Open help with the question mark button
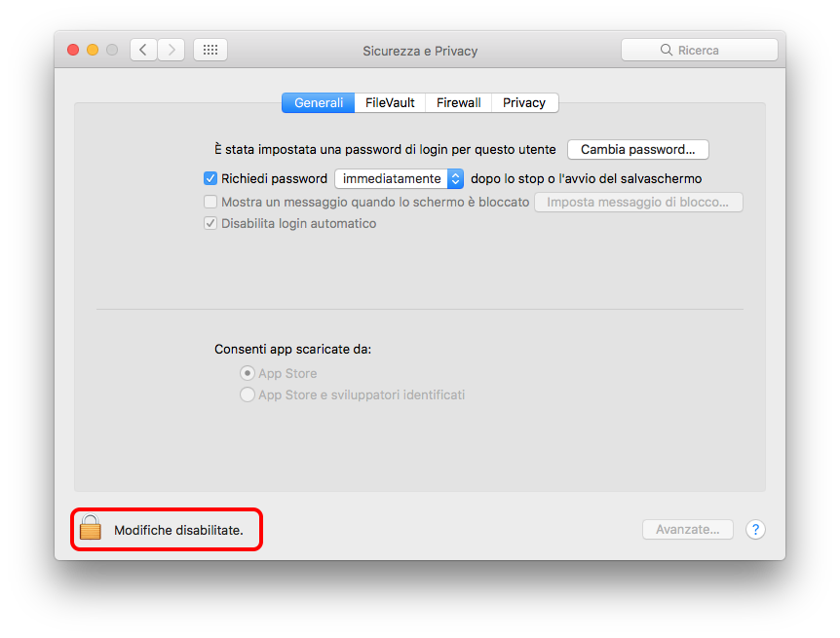The image size is (840, 638). coord(755,530)
